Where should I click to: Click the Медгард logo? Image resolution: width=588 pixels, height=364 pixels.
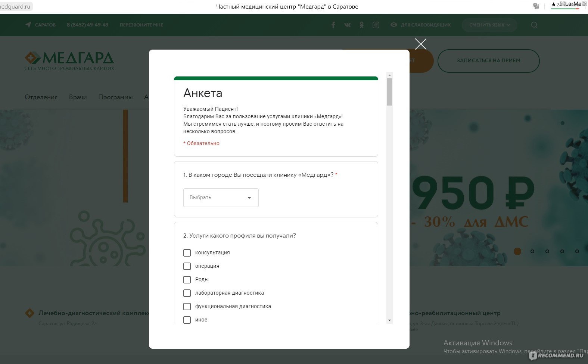click(69, 61)
